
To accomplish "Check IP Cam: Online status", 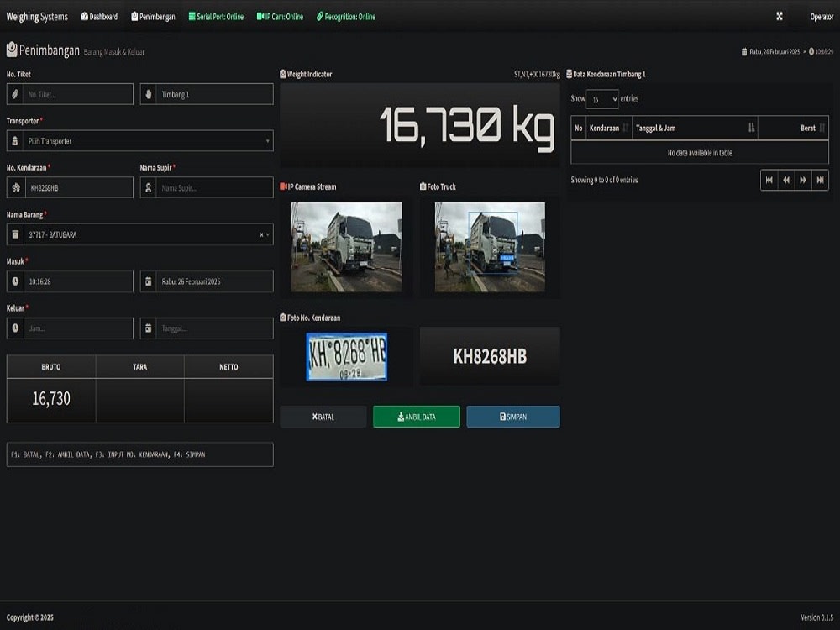I will (280, 17).
